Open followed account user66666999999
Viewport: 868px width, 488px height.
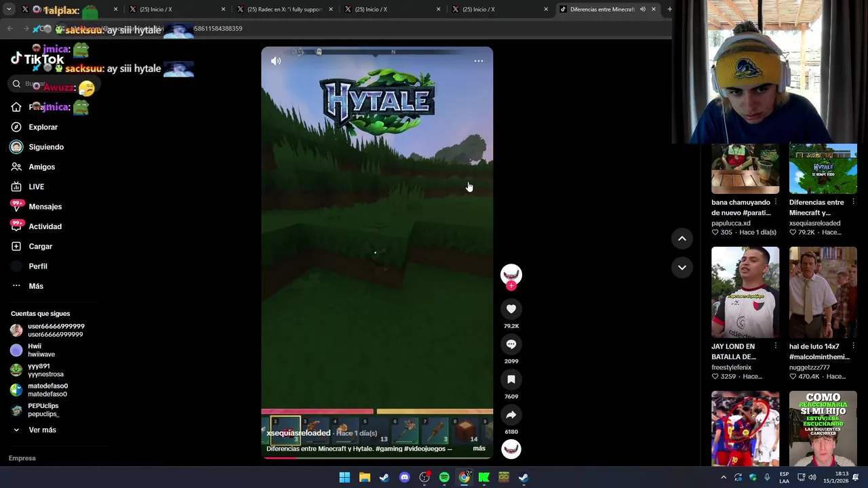[47, 330]
